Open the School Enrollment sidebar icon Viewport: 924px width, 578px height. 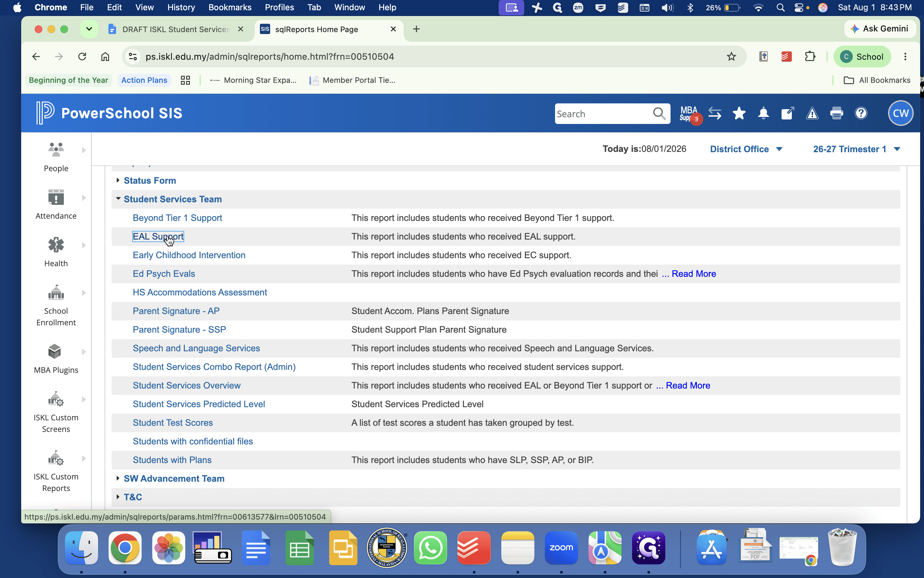pos(56,293)
